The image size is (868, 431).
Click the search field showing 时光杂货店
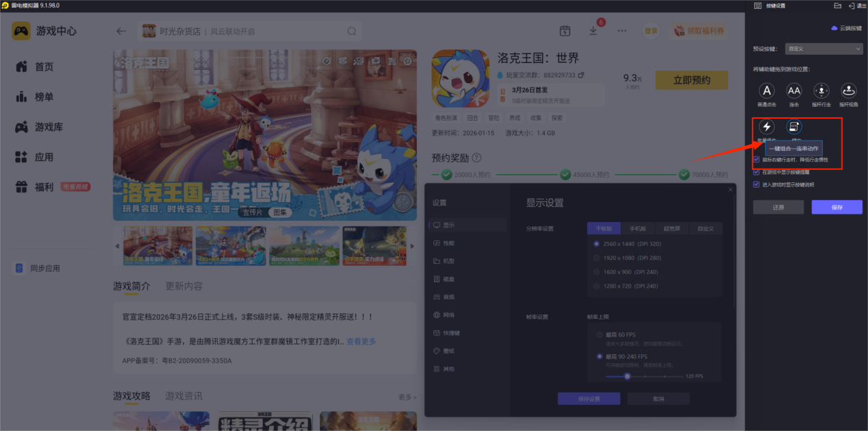pos(250,31)
